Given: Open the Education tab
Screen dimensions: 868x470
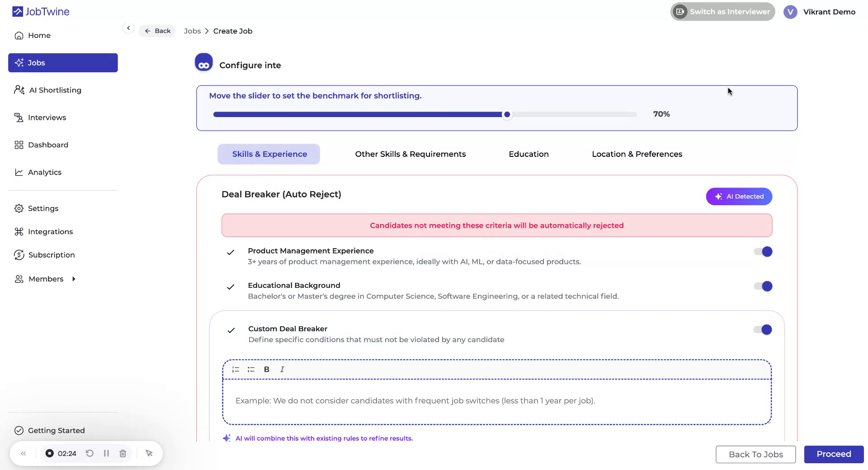Looking at the screenshot, I should point(528,154).
